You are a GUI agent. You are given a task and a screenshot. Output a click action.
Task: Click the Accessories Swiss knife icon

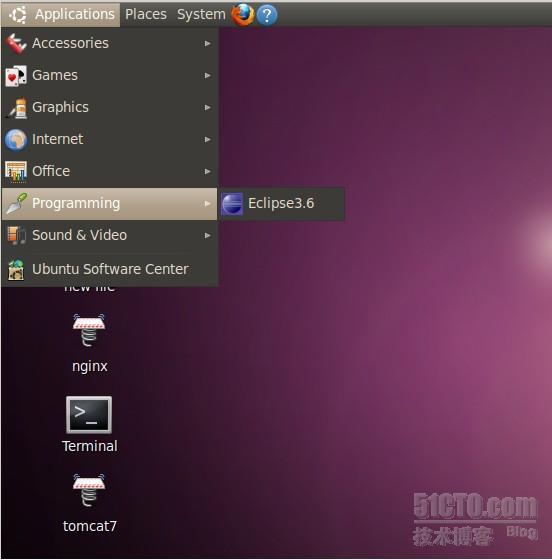(16, 44)
